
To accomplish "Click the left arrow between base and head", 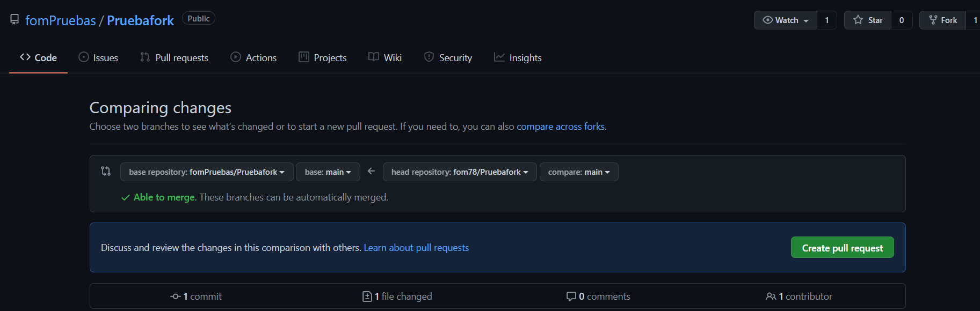I will point(371,171).
